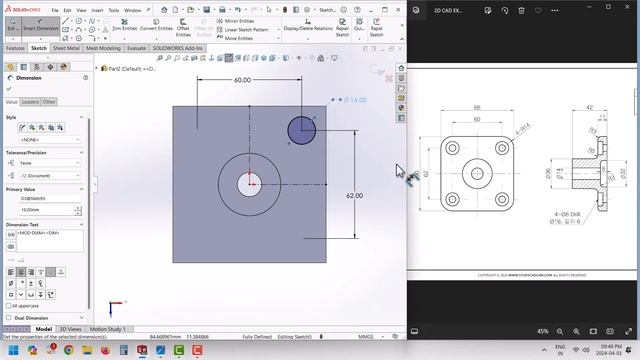Open the Style NONE dropdown
Viewport: 640px width, 360px height.
pyautogui.click(x=49, y=140)
